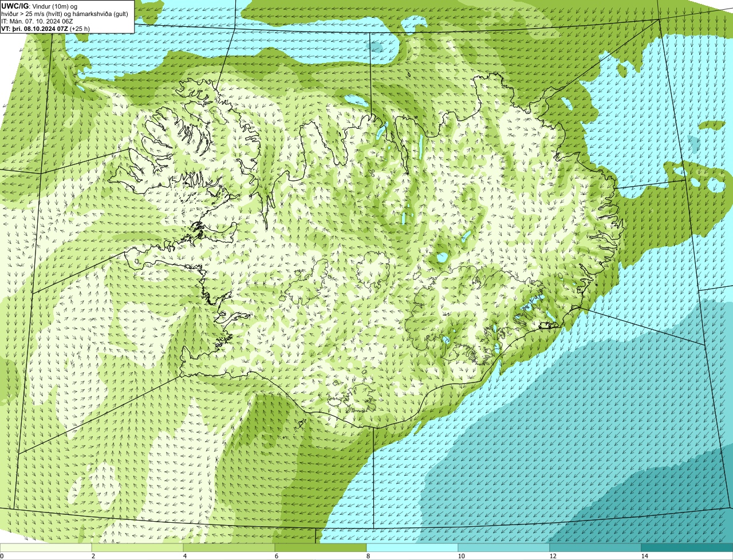The height and width of the screenshot is (560, 733).
Task: Click the legend scale label '6'
Action: 276,556
